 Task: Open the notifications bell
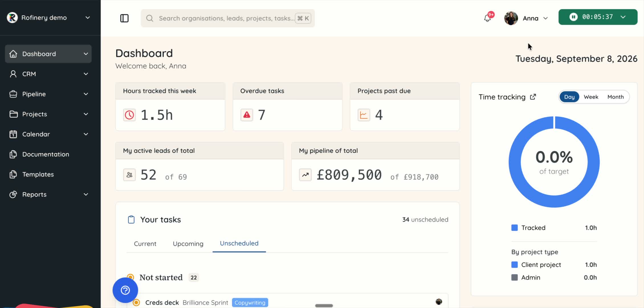point(488,18)
